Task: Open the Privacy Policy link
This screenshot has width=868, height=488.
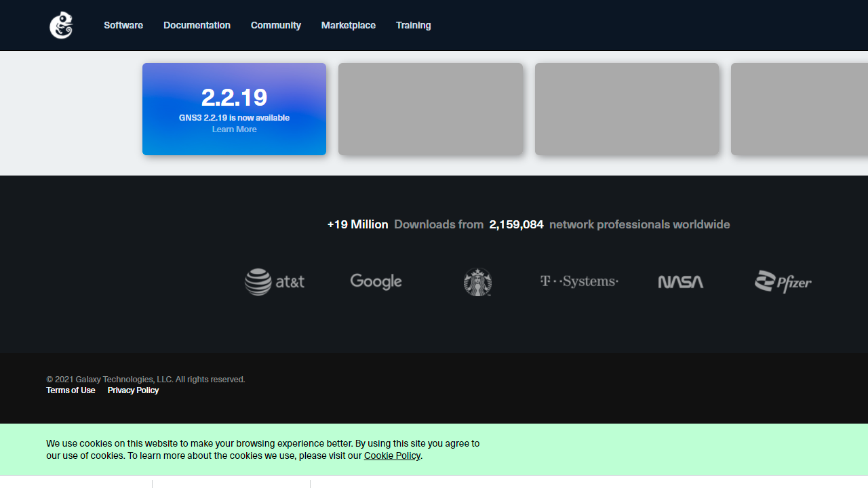Action: (x=133, y=390)
